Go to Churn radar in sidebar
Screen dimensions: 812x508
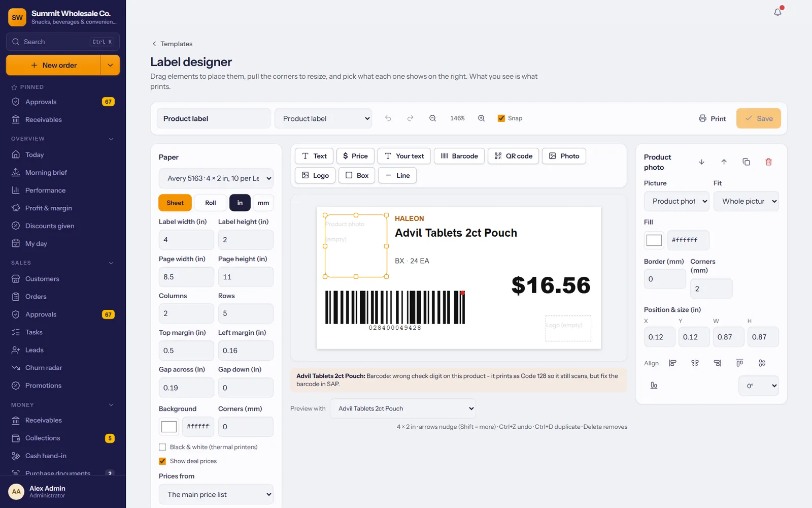pyautogui.click(x=44, y=368)
